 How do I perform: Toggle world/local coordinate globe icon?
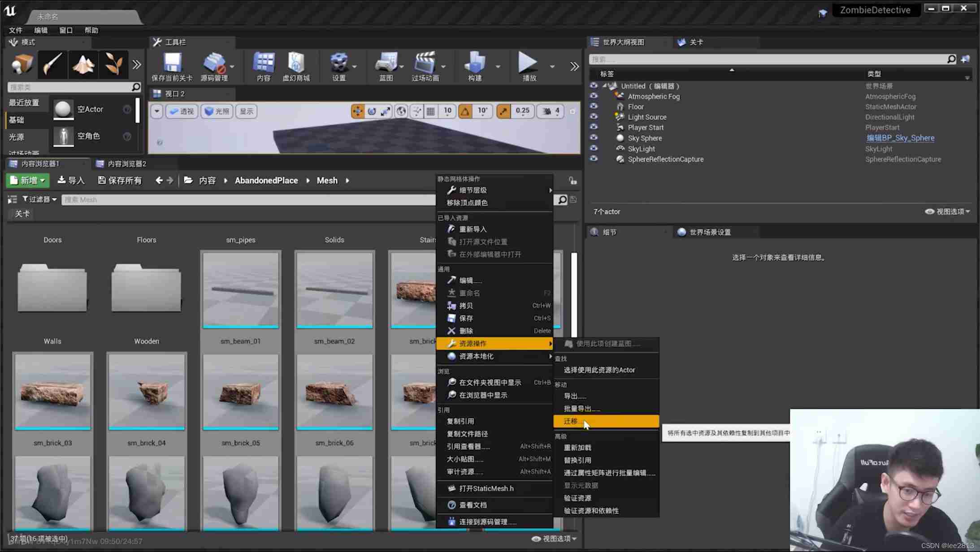pos(401,111)
